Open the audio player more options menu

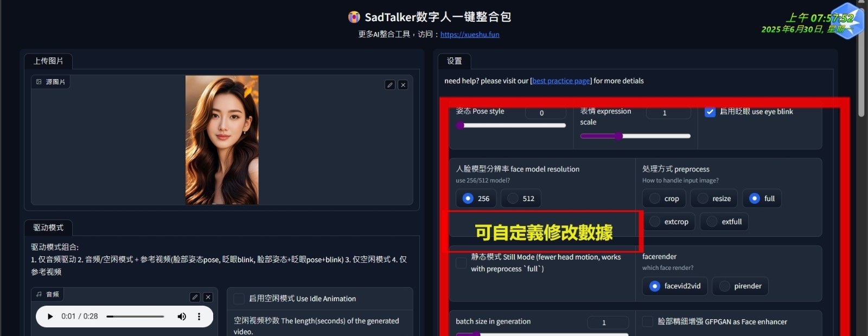click(x=199, y=316)
